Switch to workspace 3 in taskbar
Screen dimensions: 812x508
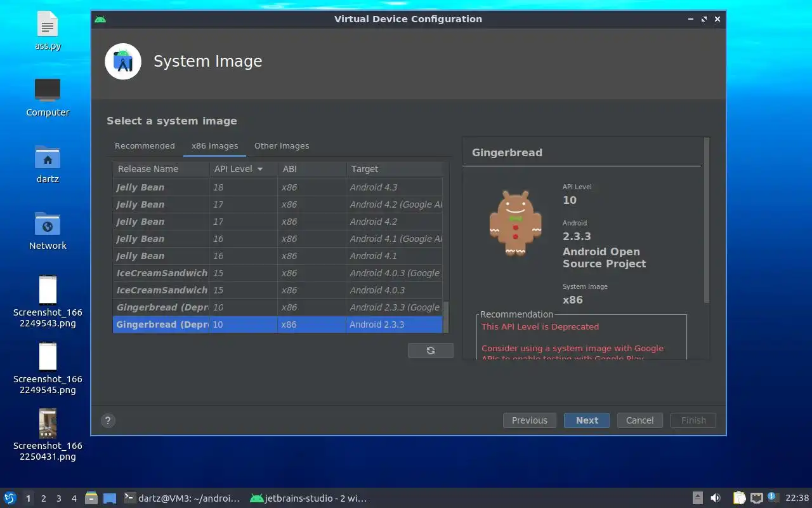pos(59,498)
